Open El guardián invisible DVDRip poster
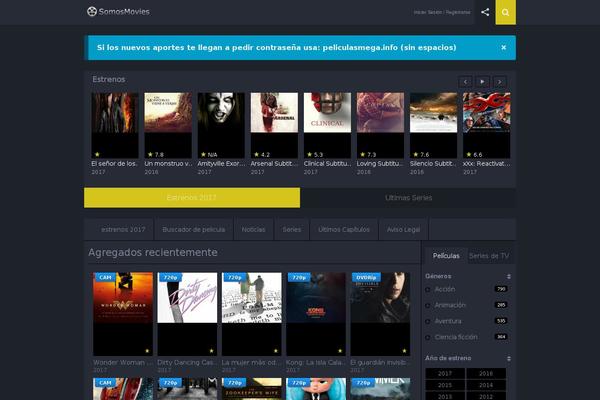Image resolution: width=600 pixels, height=400 pixels. pyautogui.click(x=380, y=314)
